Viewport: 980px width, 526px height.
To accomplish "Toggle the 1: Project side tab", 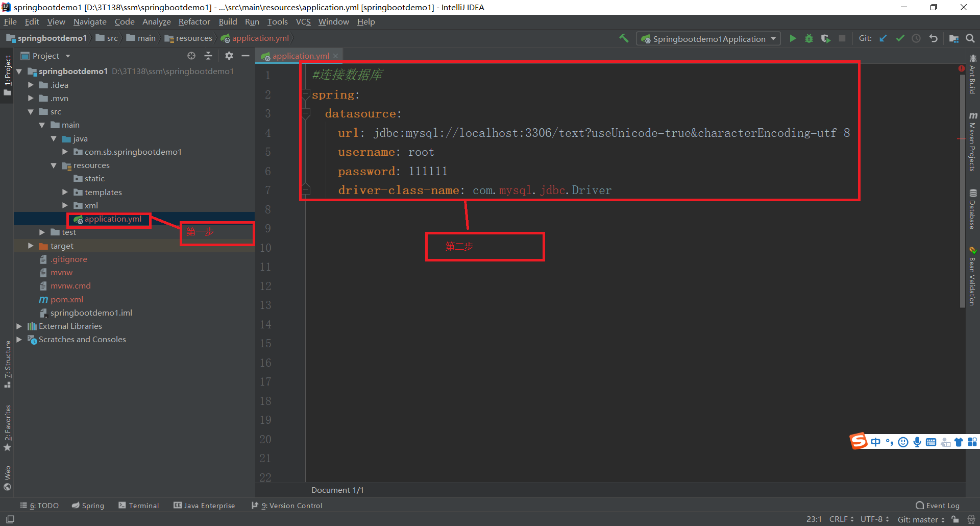I will 7,76.
